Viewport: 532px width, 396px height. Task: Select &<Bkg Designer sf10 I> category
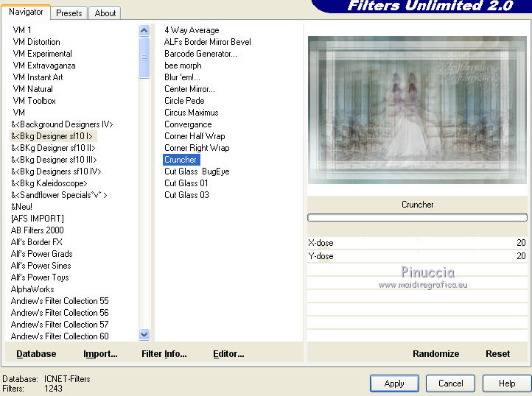[52, 136]
